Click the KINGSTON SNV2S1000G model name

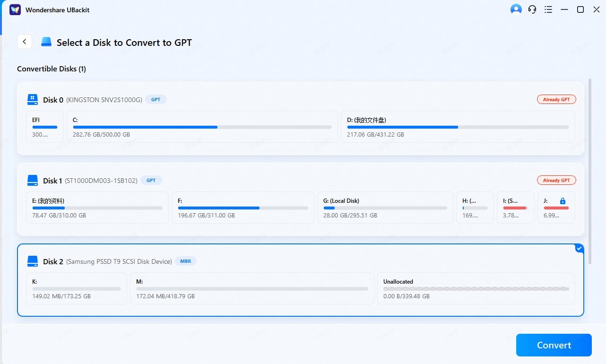[x=104, y=100]
